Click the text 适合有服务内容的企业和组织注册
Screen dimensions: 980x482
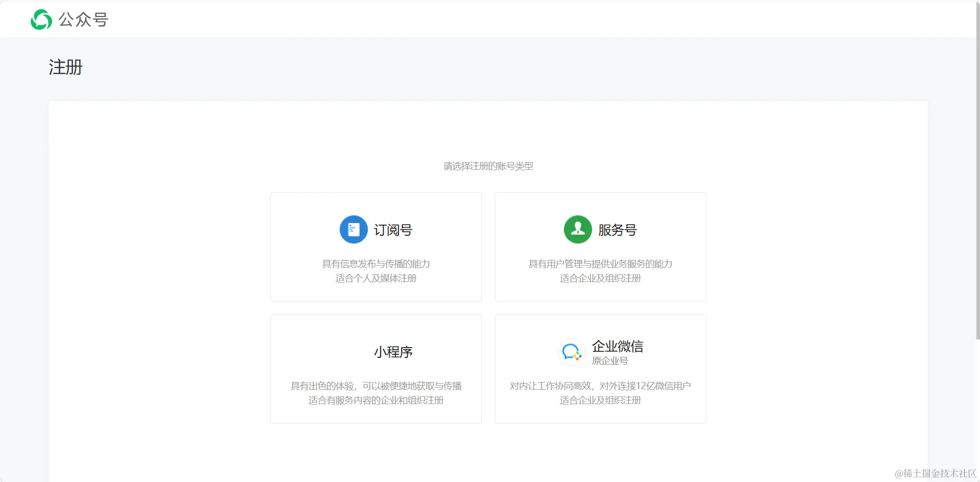pyautogui.click(x=376, y=400)
